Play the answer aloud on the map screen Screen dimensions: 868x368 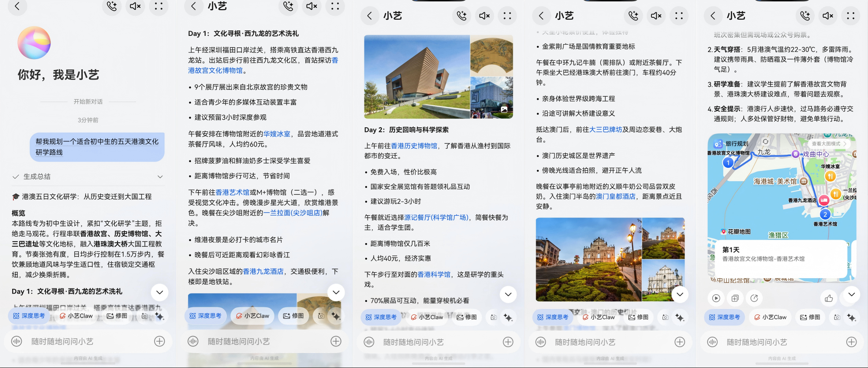(x=716, y=298)
